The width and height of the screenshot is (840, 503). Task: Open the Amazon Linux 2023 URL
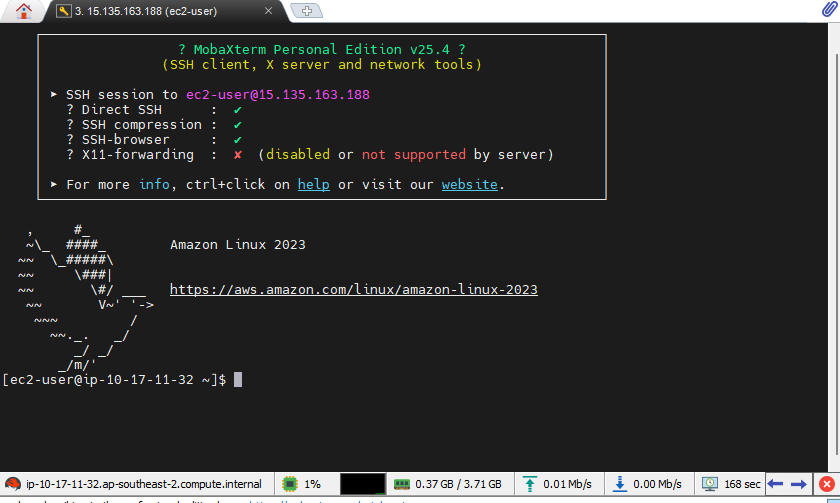(354, 290)
